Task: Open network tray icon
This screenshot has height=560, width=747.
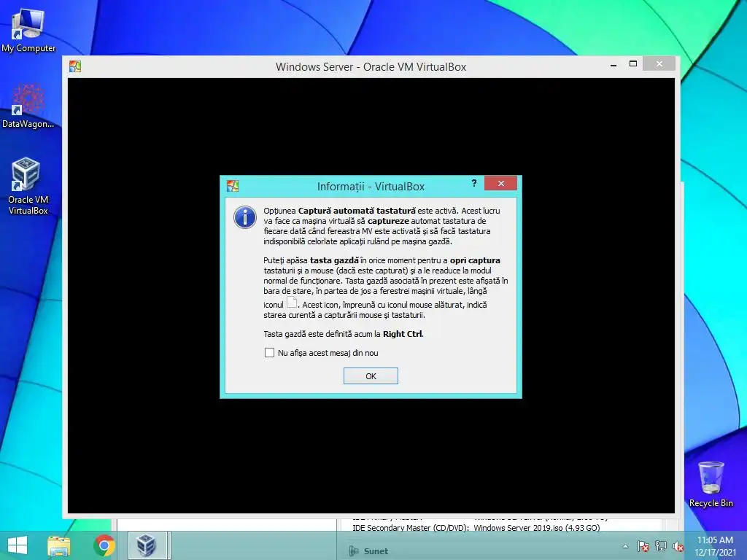Action: tap(661, 546)
